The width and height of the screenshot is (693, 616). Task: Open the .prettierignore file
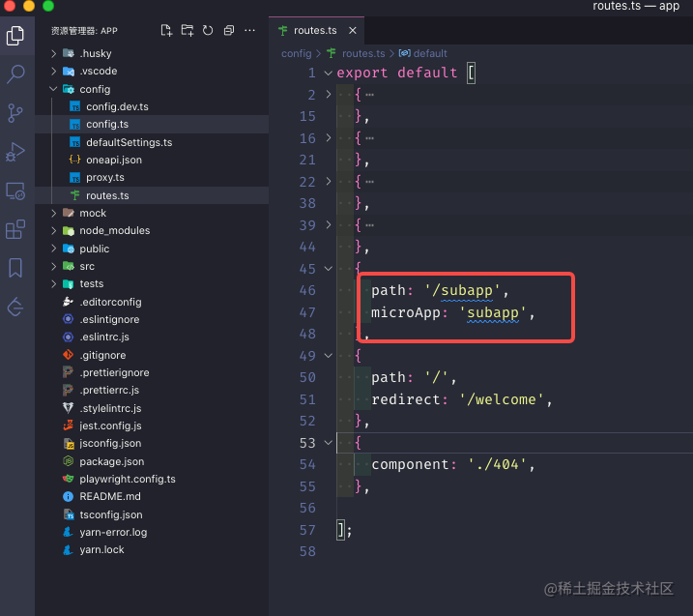click(x=152, y=372)
